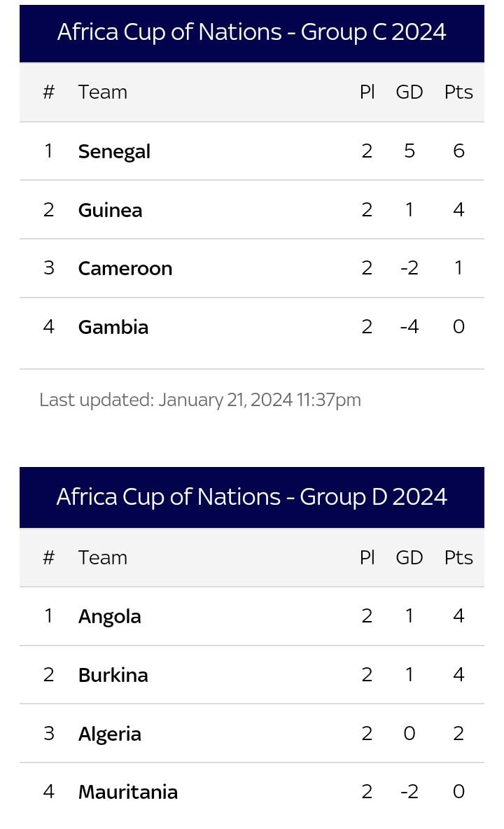Click the Pl column header in Group C
Image resolution: width=504 pixels, height=829 pixels.
367,92
